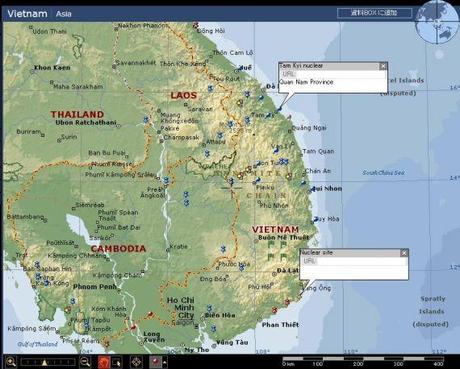This screenshot has width=460, height=369.
Task: Click the green flag near Buon Me Thuot
Action: click(x=271, y=244)
